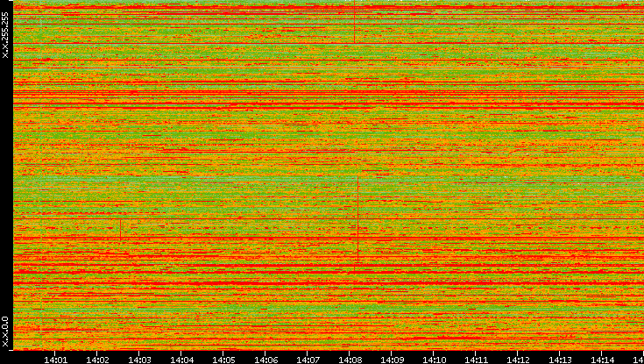The height and width of the screenshot is (364, 644).
Task: Click the 14:12 time axis label
Action: point(518,360)
